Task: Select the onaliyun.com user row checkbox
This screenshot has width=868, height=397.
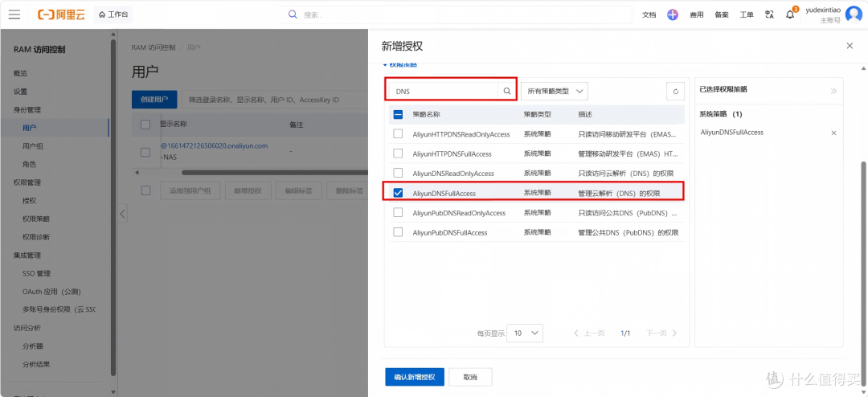Action: [145, 152]
